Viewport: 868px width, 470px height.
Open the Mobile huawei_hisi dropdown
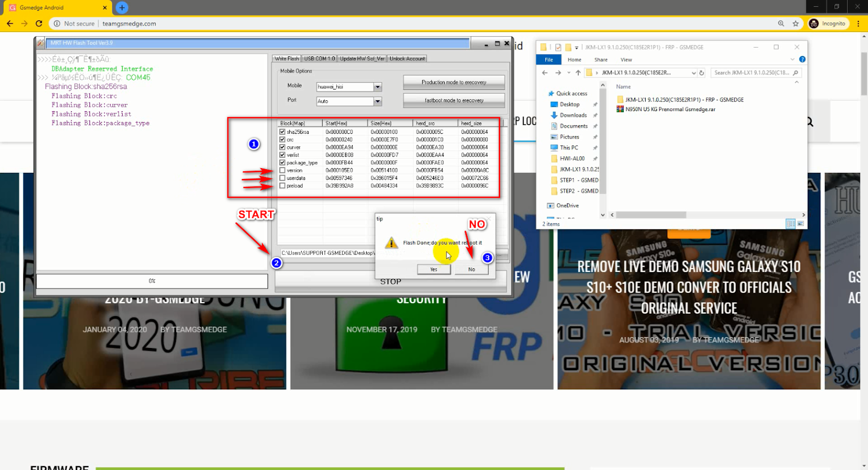tap(378, 87)
